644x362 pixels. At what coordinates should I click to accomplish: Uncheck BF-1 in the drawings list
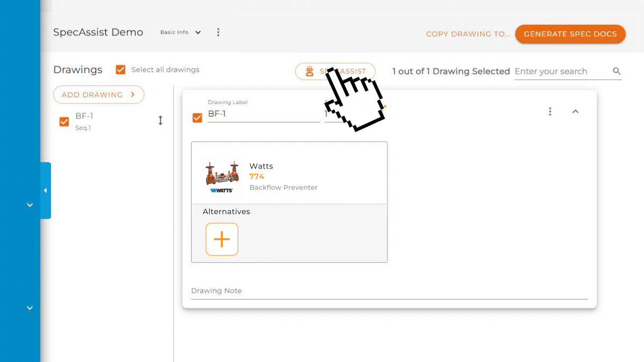[x=64, y=122]
